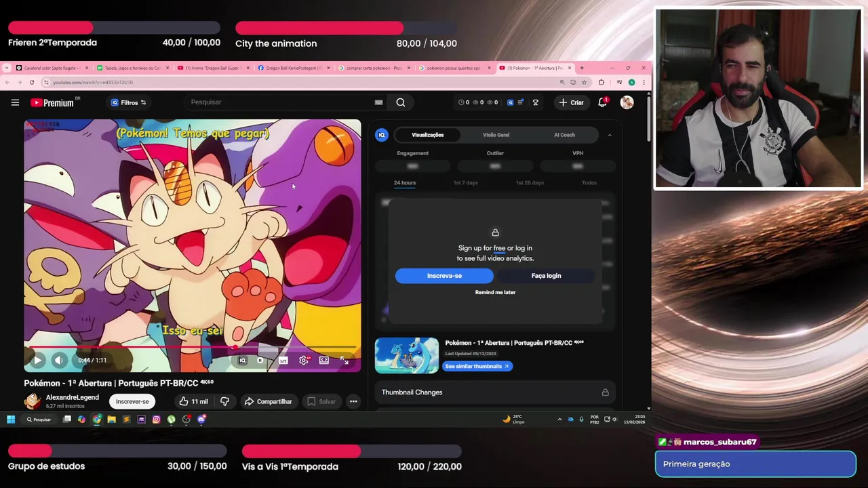
Task: Select the Visão Geral tab
Action: pos(496,135)
